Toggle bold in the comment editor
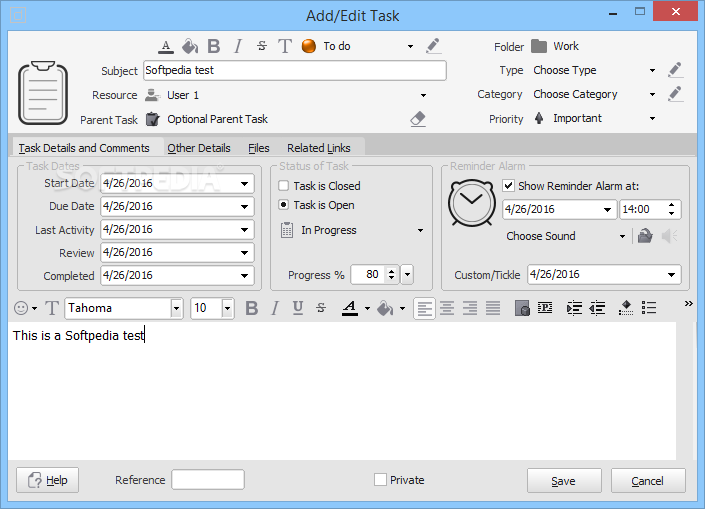 pos(252,308)
